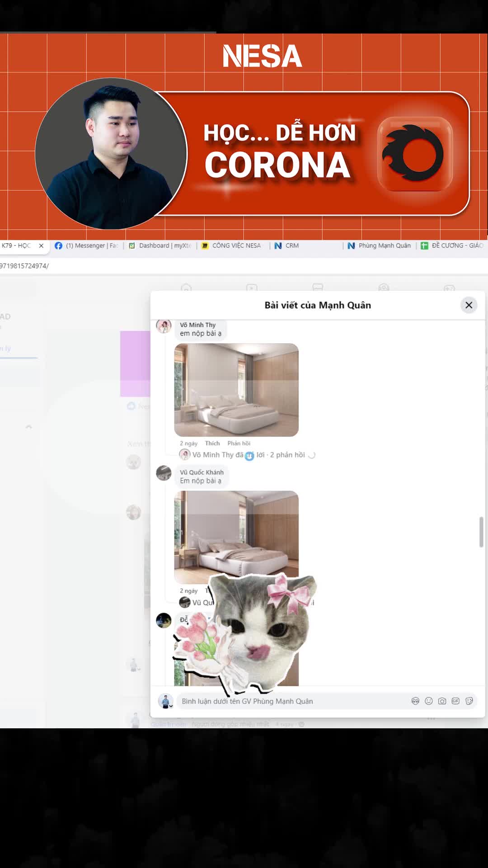
Task: Switch to the Dashboard myXte browser tab
Action: click(160, 245)
